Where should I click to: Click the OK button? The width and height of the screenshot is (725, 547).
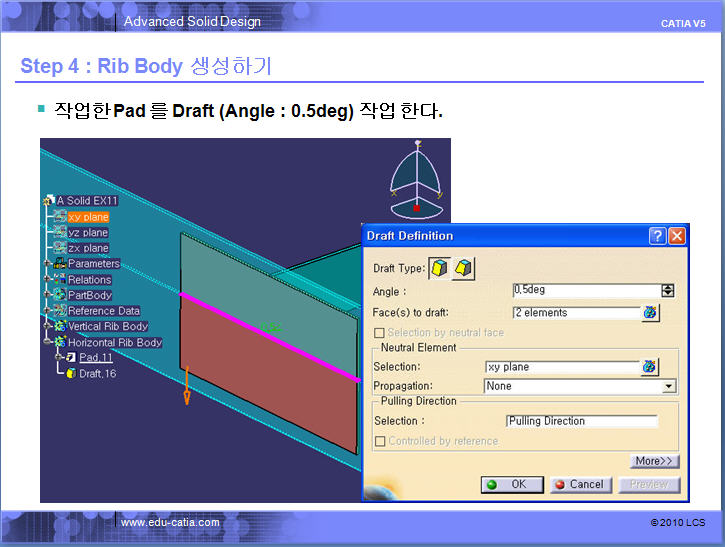point(512,484)
